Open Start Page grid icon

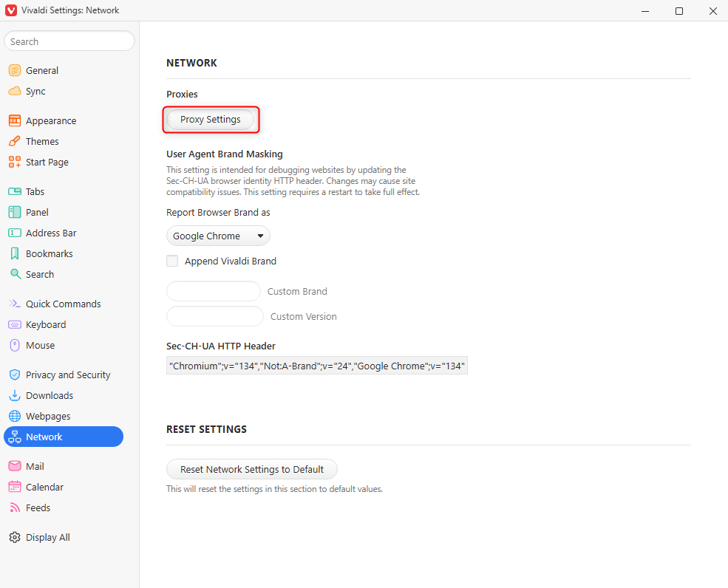(x=15, y=162)
